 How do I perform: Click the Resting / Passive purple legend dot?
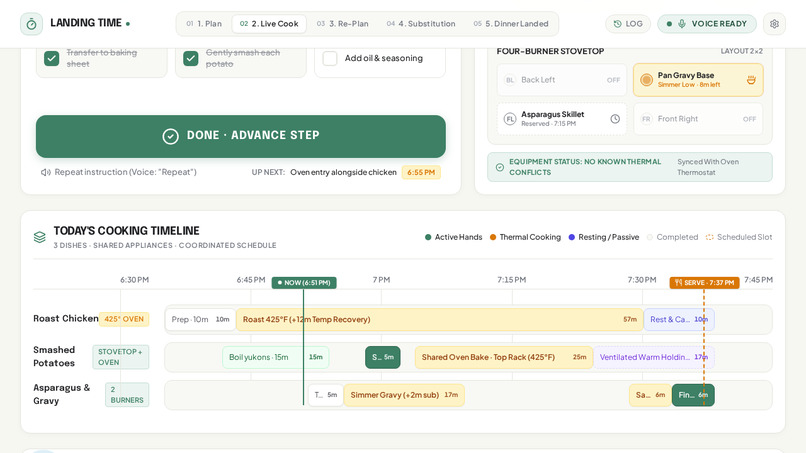[571, 237]
